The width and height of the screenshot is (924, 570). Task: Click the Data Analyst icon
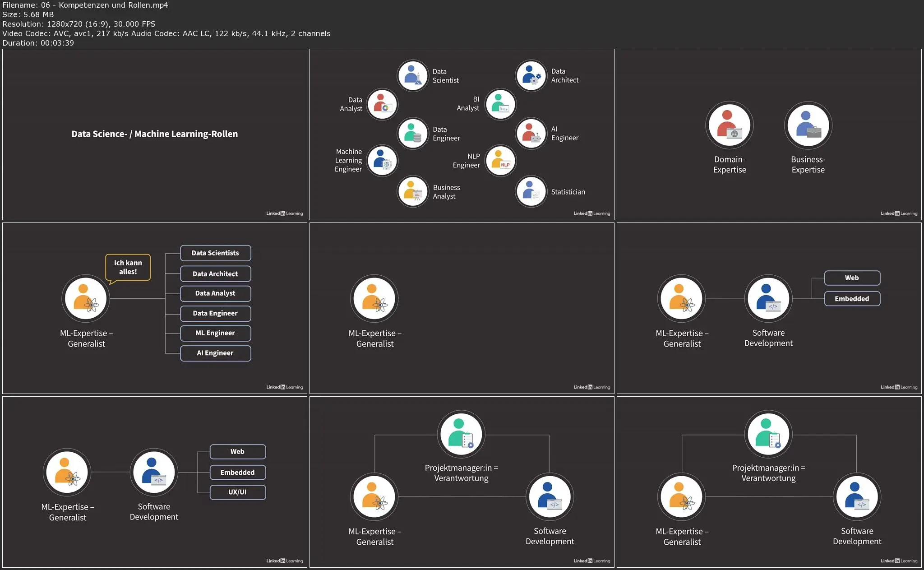pos(382,104)
